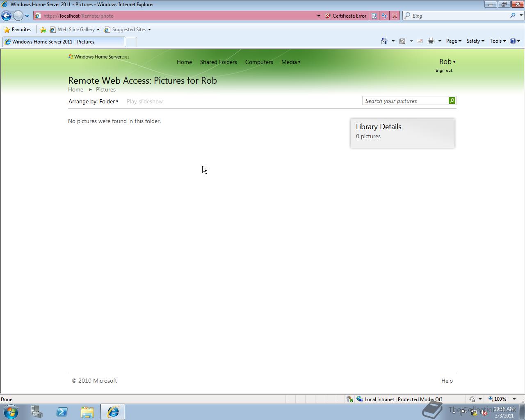Open Computers in site navigation
Image resolution: width=525 pixels, height=420 pixels.
pyautogui.click(x=259, y=62)
